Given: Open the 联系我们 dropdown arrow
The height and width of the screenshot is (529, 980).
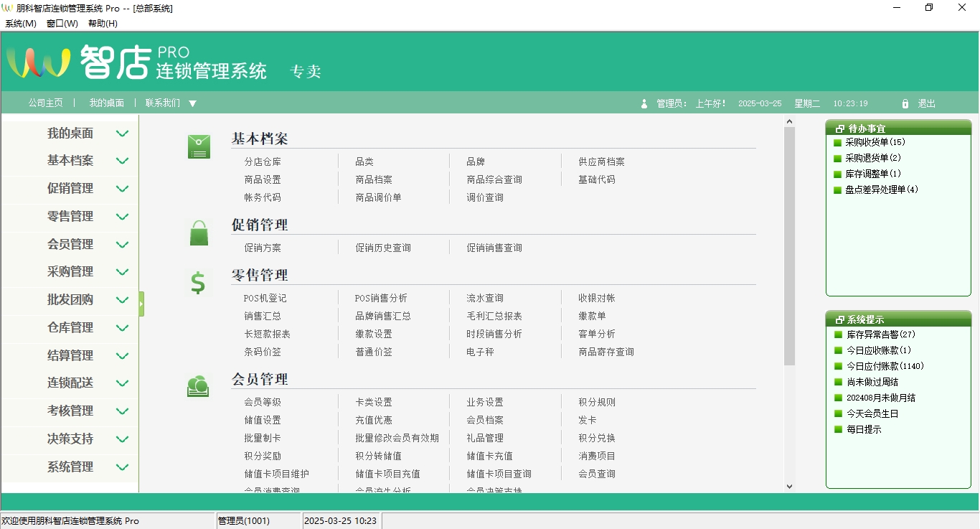Looking at the screenshot, I should point(192,103).
